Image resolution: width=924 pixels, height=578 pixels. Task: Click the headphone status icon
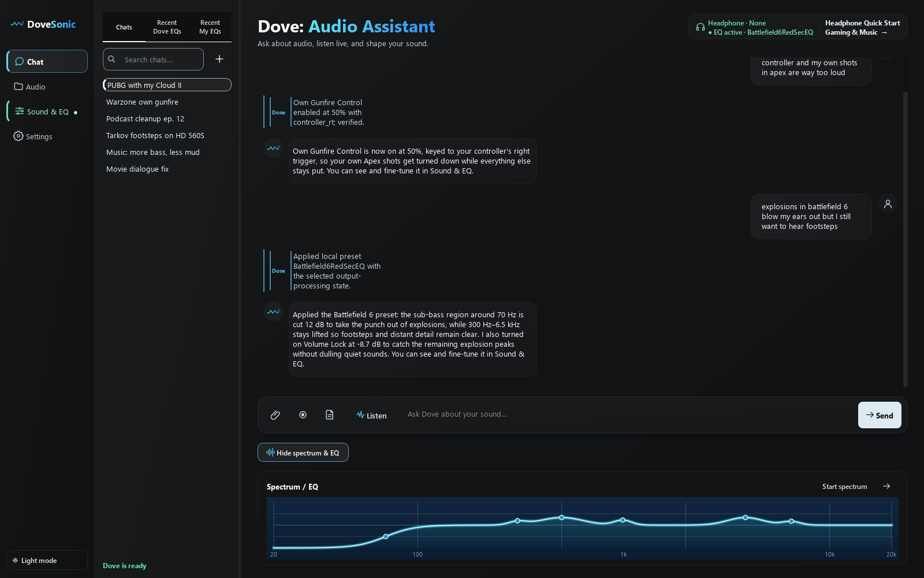(701, 27)
